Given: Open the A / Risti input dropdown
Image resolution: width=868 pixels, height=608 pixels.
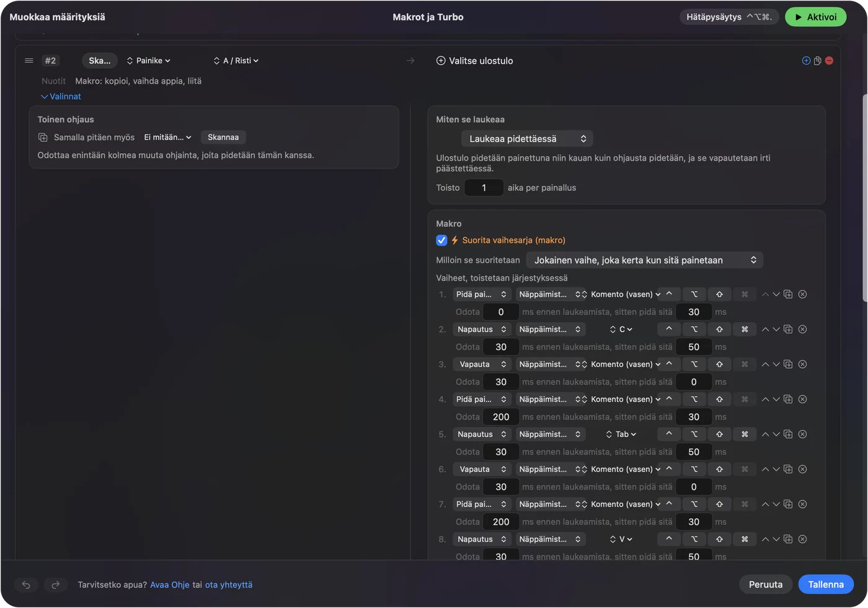Looking at the screenshot, I should tap(236, 61).
